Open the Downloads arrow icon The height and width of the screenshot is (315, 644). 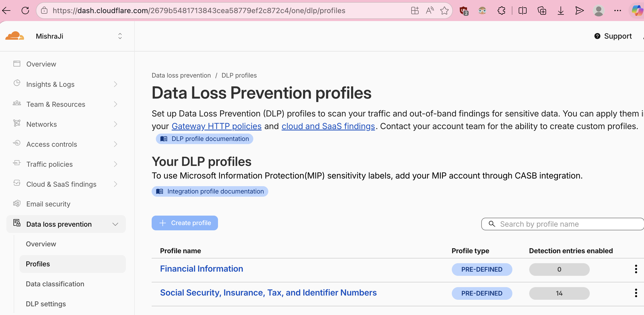point(561,11)
